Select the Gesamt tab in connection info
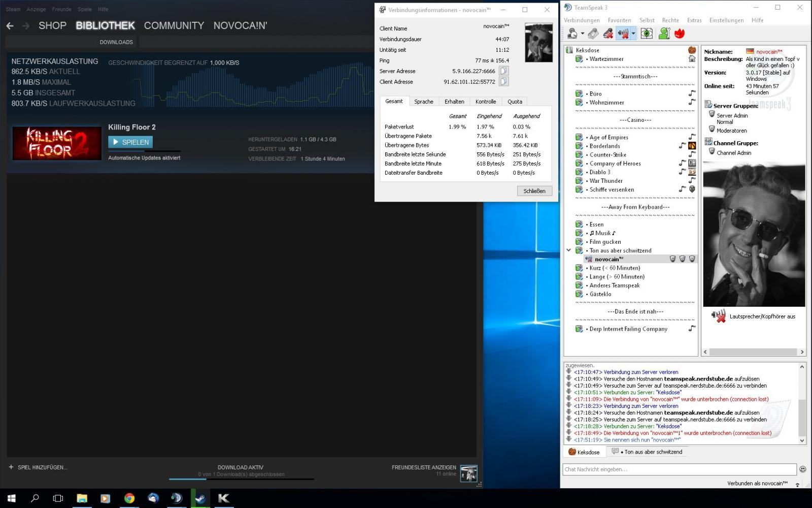The width and height of the screenshot is (812, 508). (x=394, y=101)
